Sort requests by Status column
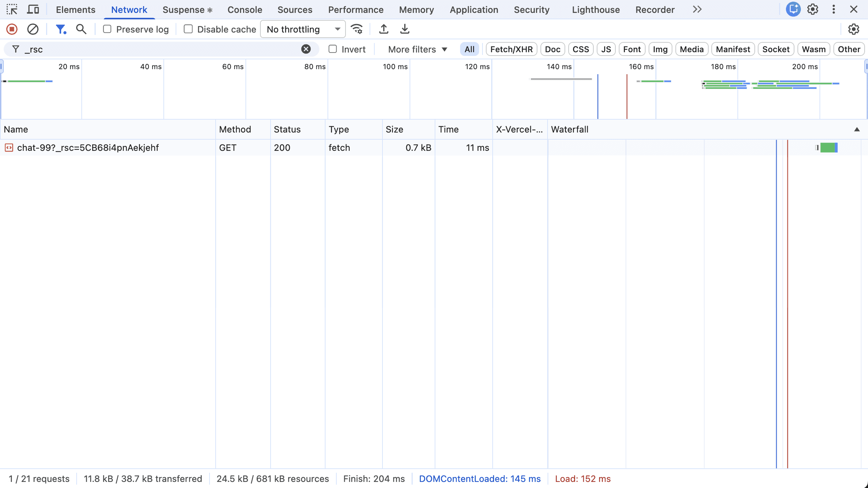 298,129
